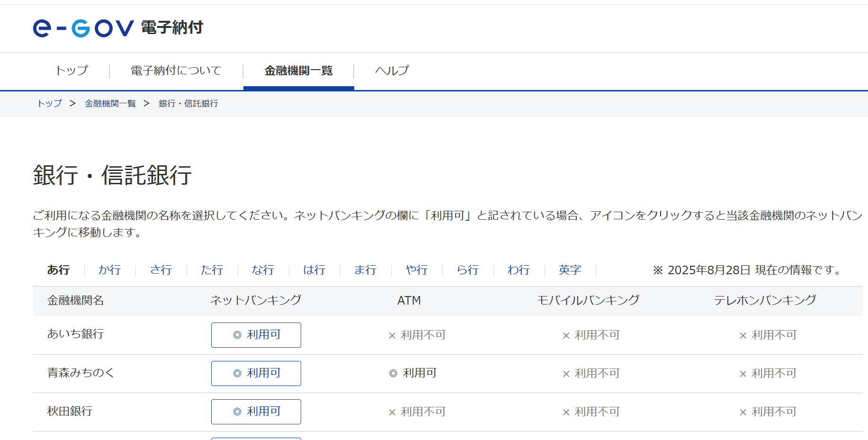Click the 銀行・信託銀行 page heading
Screen dimensions: 868x440
[x=112, y=175]
